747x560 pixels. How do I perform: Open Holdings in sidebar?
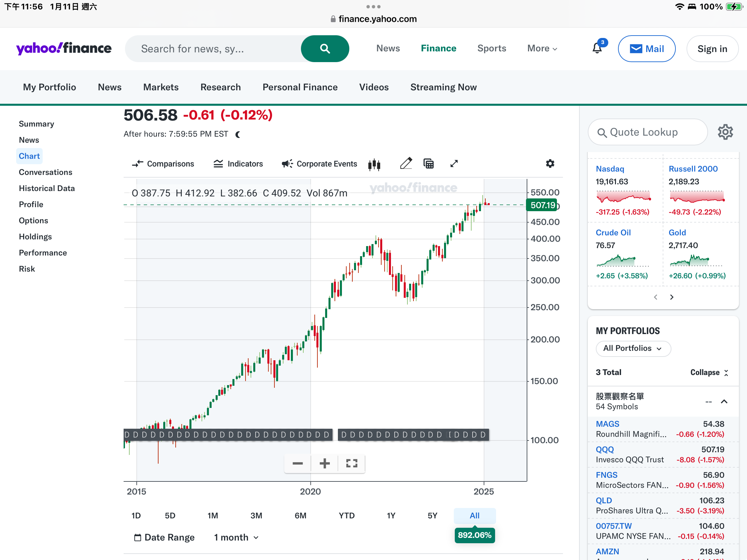(36, 237)
